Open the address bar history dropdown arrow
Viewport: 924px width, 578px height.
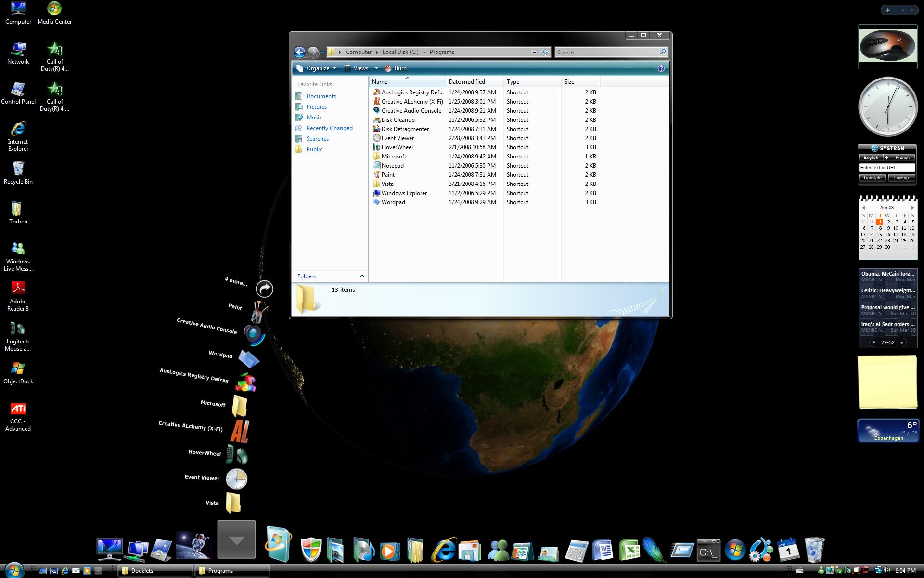[x=534, y=52]
